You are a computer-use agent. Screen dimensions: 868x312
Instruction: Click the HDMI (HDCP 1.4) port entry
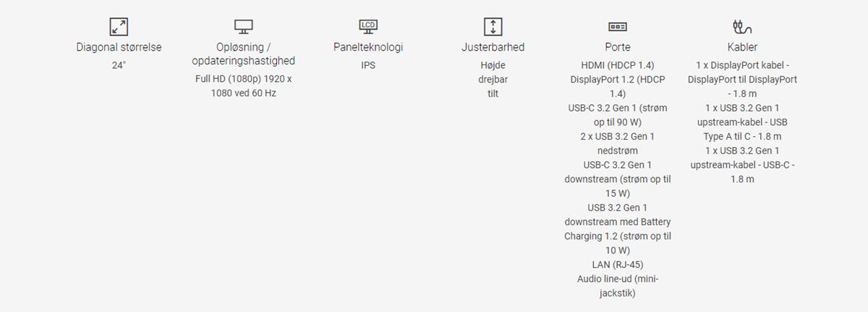617,65
